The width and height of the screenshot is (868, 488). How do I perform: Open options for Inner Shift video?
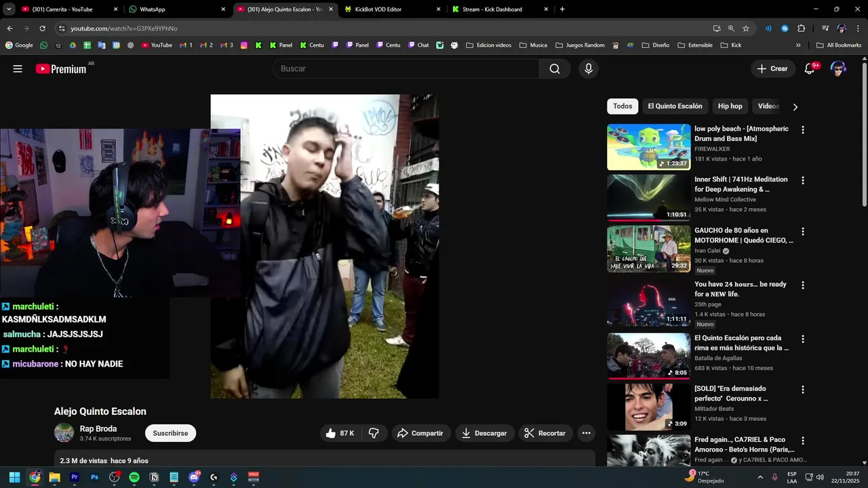(803, 180)
